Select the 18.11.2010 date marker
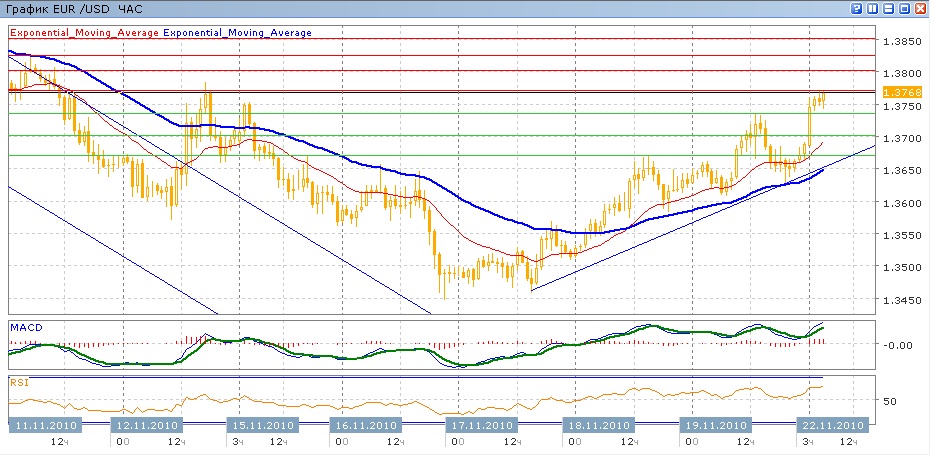Viewport: 934px width, 455px height. click(x=598, y=424)
